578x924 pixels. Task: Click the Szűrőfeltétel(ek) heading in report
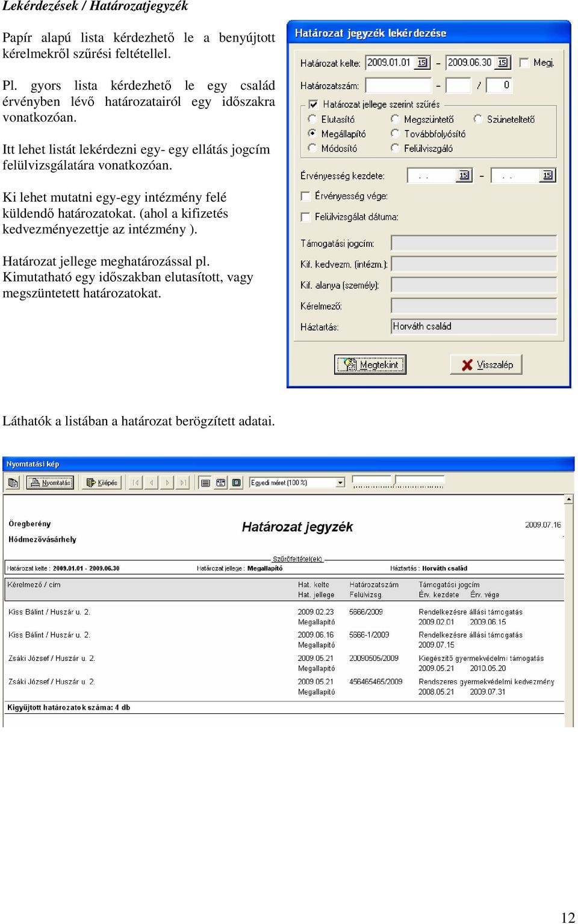point(297,559)
